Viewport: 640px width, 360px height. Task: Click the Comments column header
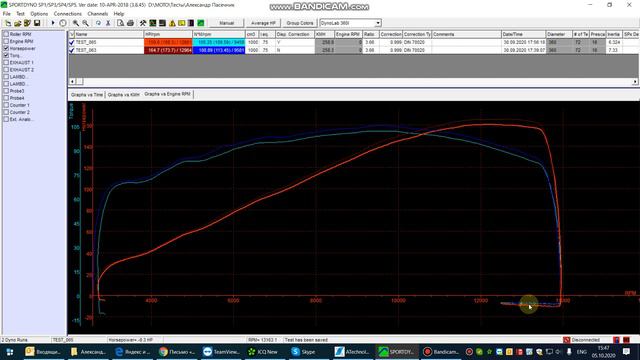(x=466, y=34)
